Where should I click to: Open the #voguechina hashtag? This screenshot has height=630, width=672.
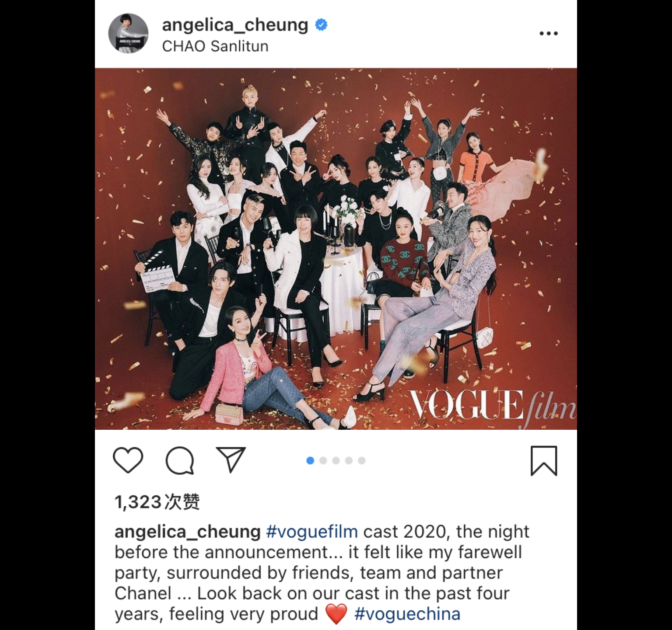407,614
